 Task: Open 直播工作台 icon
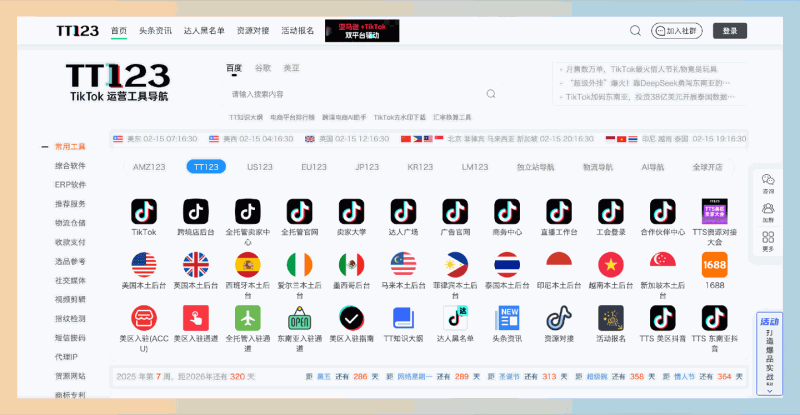click(559, 211)
